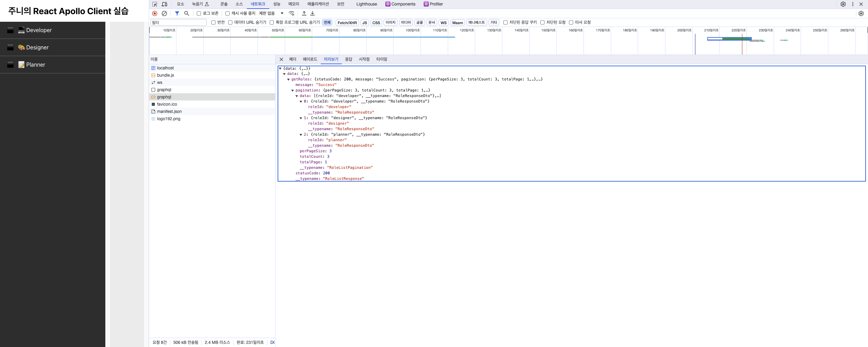Screen dimensions: 868x347
Task: Collapse array item 2 planner
Action: pyautogui.click(x=301, y=135)
